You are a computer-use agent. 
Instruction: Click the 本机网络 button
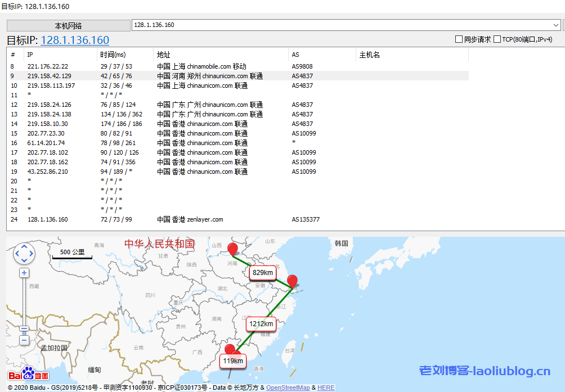click(68, 26)
